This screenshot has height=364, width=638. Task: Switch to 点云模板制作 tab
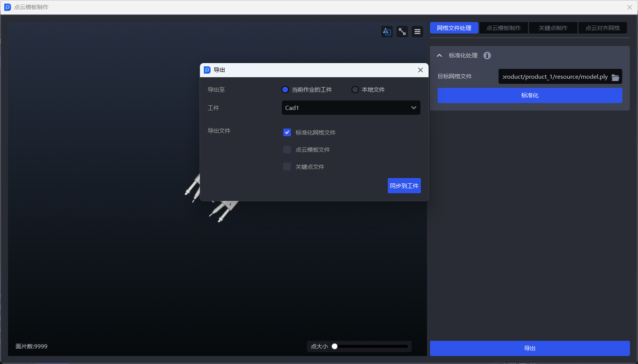(503, 28)
